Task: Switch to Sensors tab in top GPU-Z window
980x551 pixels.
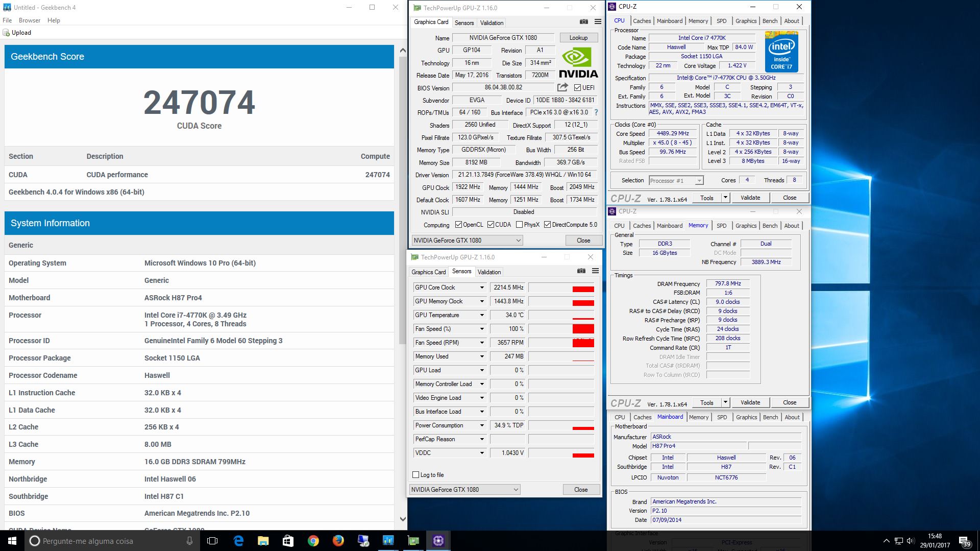Action: tap(464, 22)
